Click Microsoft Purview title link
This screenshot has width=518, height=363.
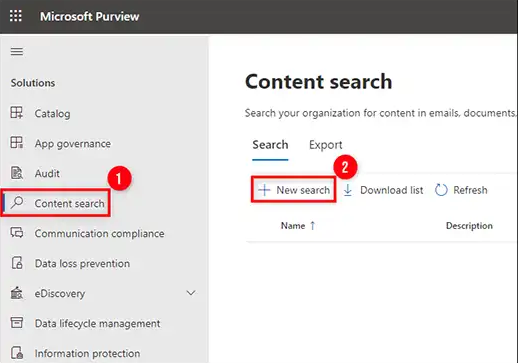(89, 16)
